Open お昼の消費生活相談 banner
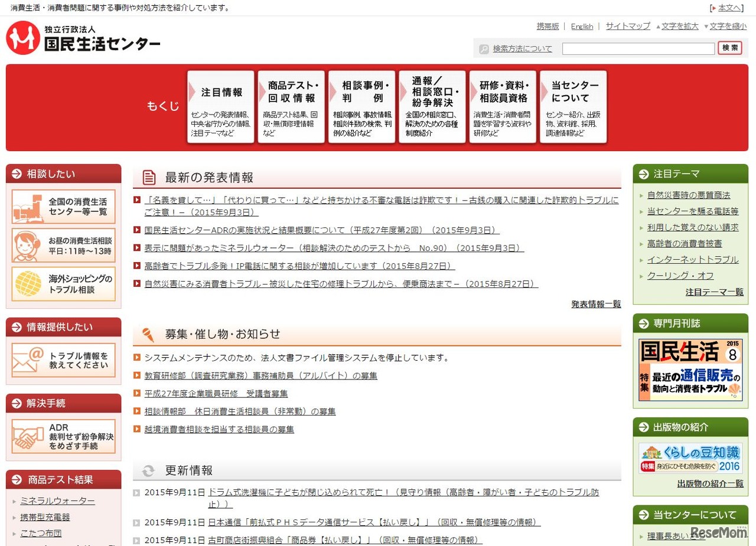The width and height of the screenshot is (756, 546). coord(64,246)
